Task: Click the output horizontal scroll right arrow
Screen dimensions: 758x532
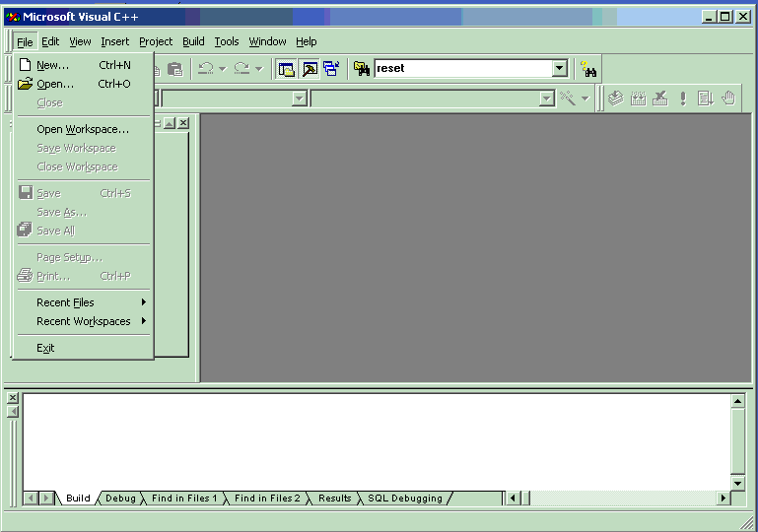Action: point(724,498)
